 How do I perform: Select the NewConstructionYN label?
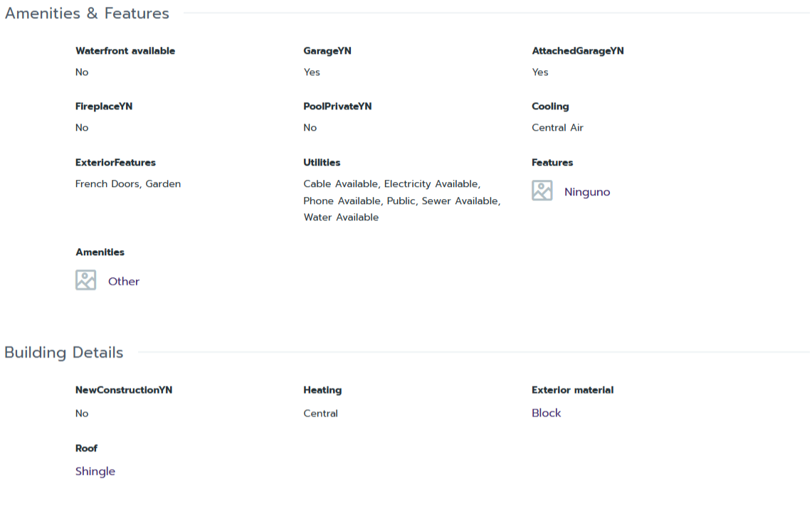124,390
